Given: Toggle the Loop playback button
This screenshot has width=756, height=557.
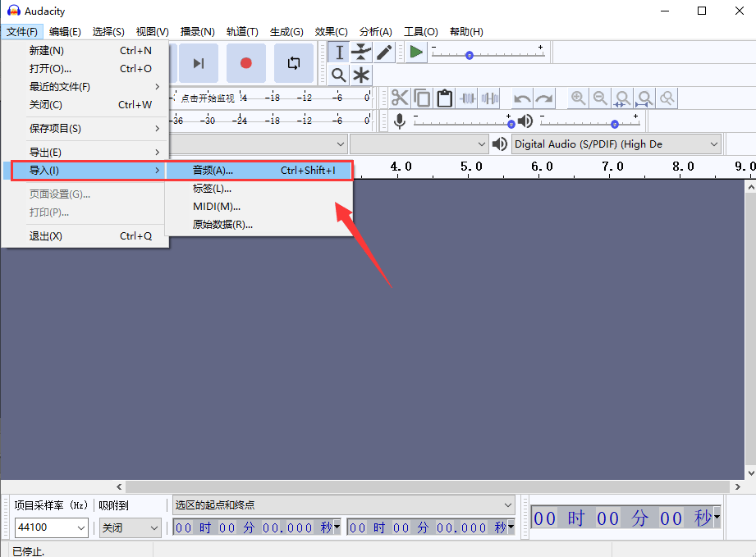Looking at the screenshot, I should tap(293, 62).
